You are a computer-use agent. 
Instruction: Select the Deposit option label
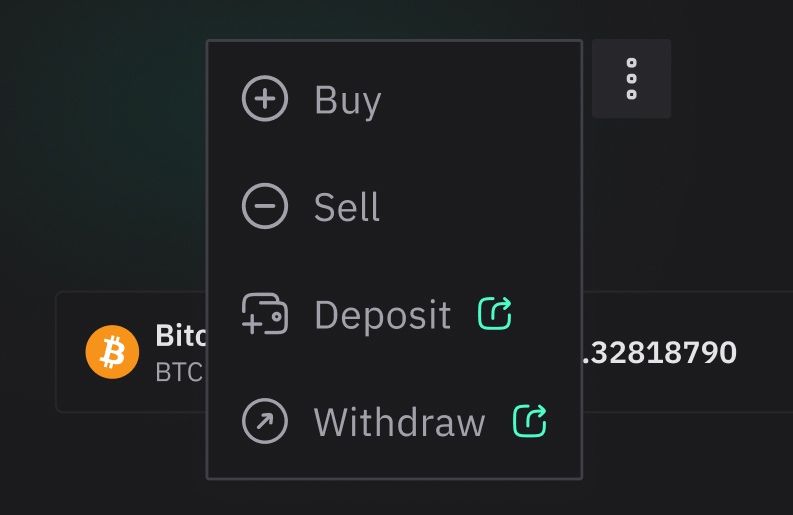coord(382,316)
